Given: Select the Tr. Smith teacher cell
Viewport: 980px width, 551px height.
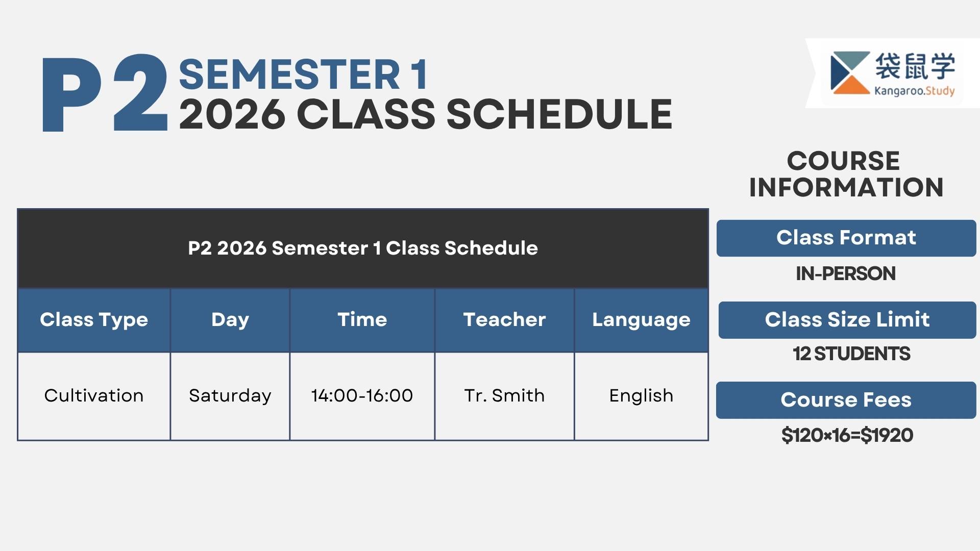Looking at the screenshot, I should pyautogui.click(x=504, y=396).
